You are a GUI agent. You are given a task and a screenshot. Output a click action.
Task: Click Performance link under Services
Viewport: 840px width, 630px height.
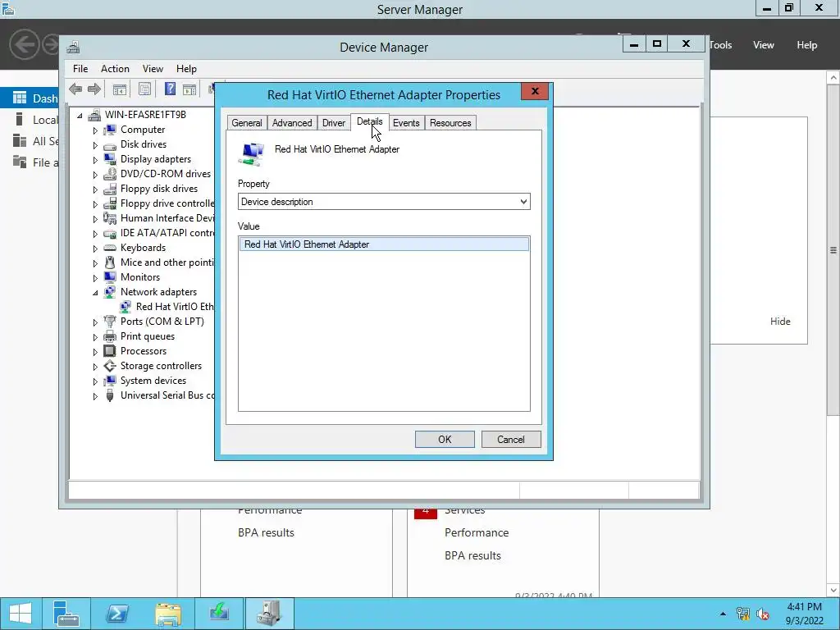coord(477,532)
